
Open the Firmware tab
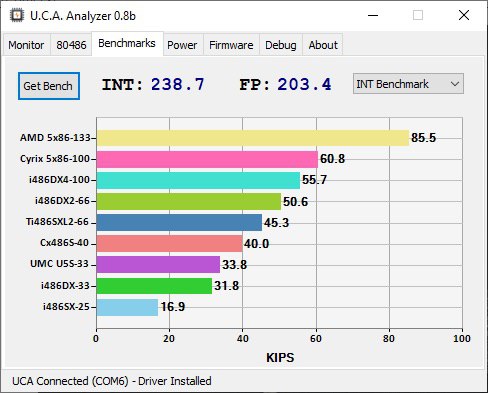231,45
